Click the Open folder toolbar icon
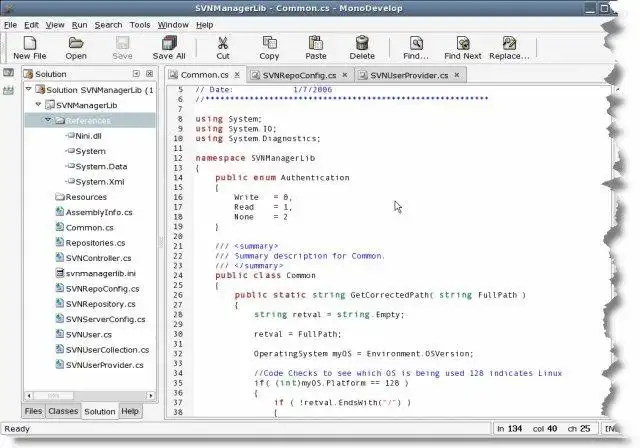The image size is (640, 448). click(x=76, y=43)
